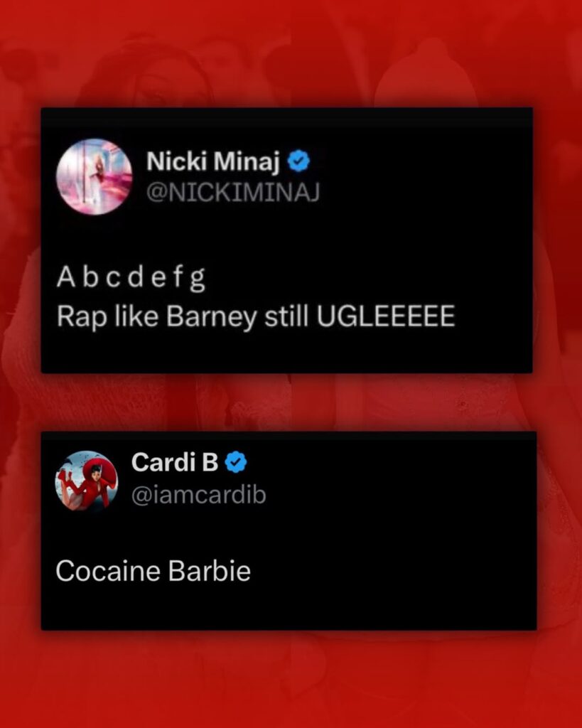Click the red background above Nicki's tweet

288,53
